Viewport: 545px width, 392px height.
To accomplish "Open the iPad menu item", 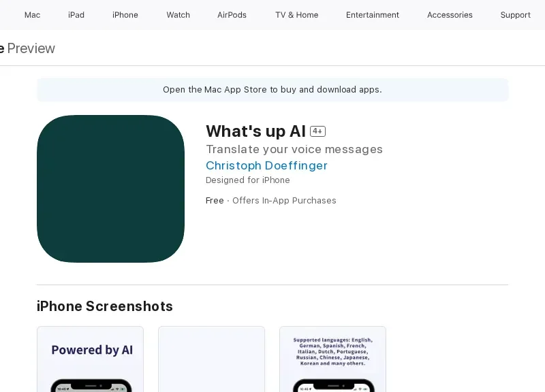I will click(x=76, y=15).
